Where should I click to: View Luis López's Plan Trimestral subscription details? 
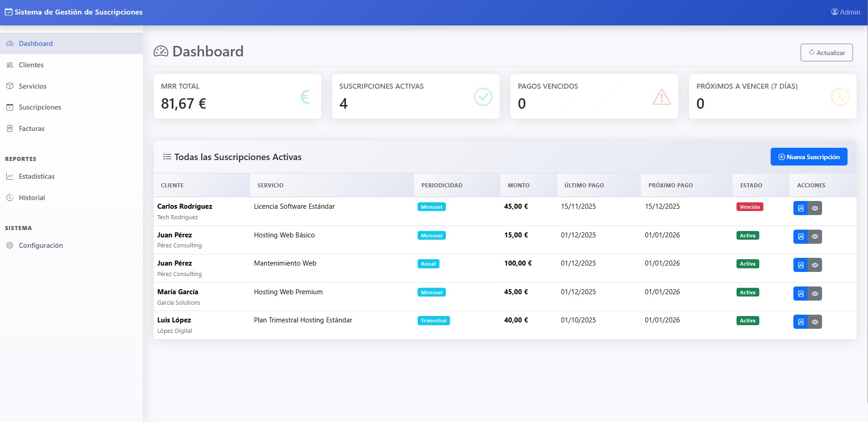(x=815, y=322)
